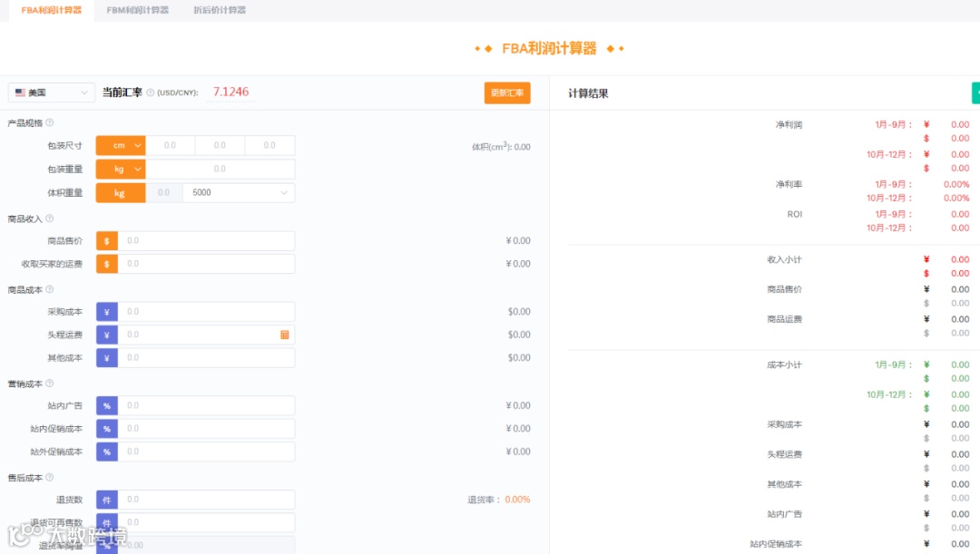Click the yuan icon for 其他成本

coord(107,358)
